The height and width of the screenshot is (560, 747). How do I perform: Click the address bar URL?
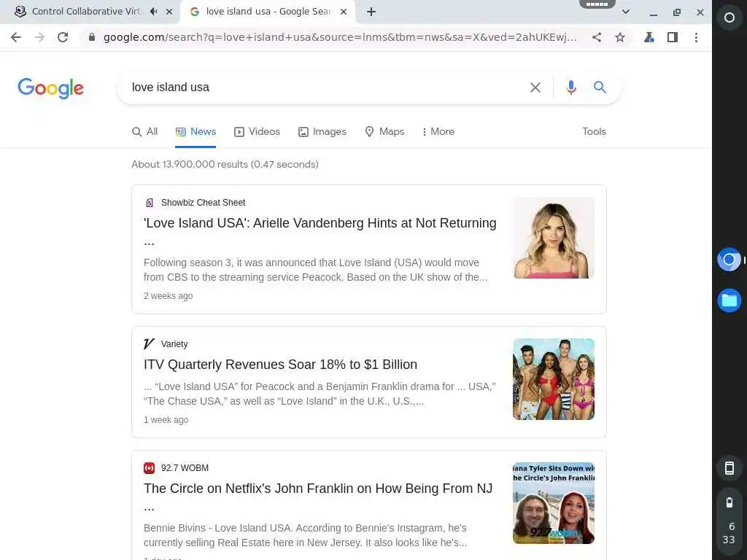[340, 37]
